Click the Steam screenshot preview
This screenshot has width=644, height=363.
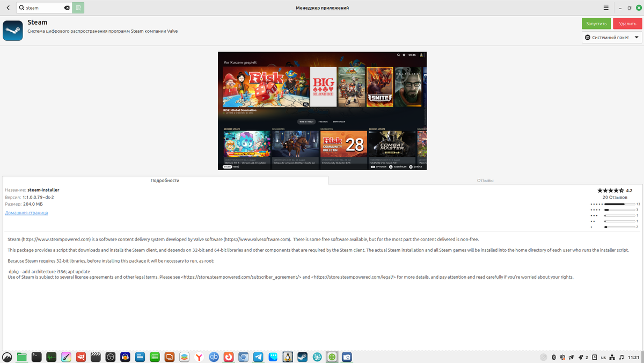point(322,111)
